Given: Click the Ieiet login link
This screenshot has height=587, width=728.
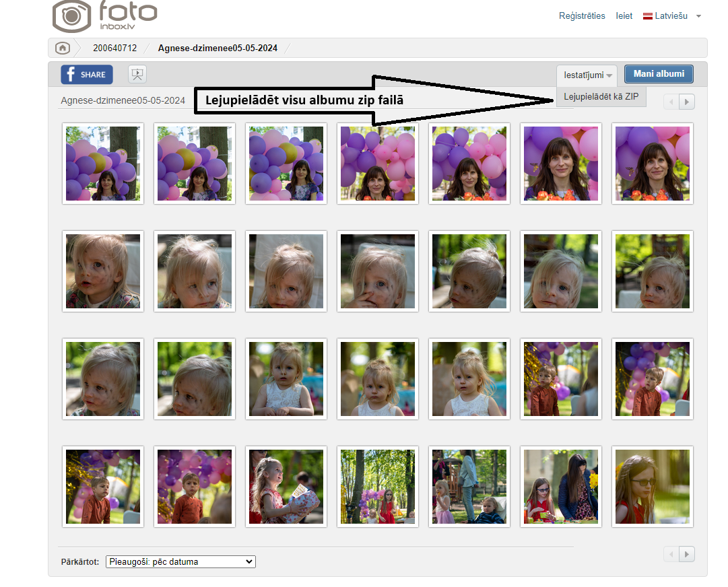Looking at the screenshot, I should click(624, 16).
